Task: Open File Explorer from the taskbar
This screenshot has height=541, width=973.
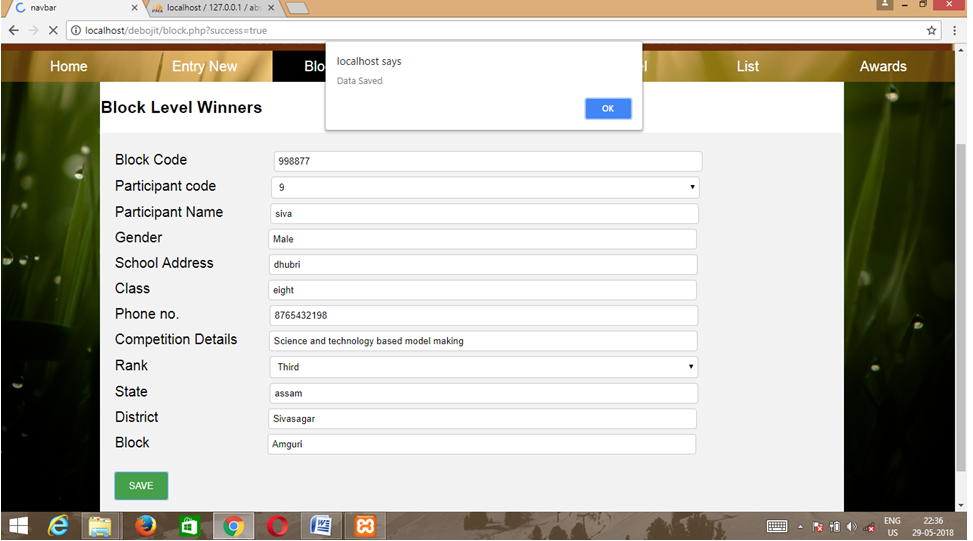Action: pos(100,526)
